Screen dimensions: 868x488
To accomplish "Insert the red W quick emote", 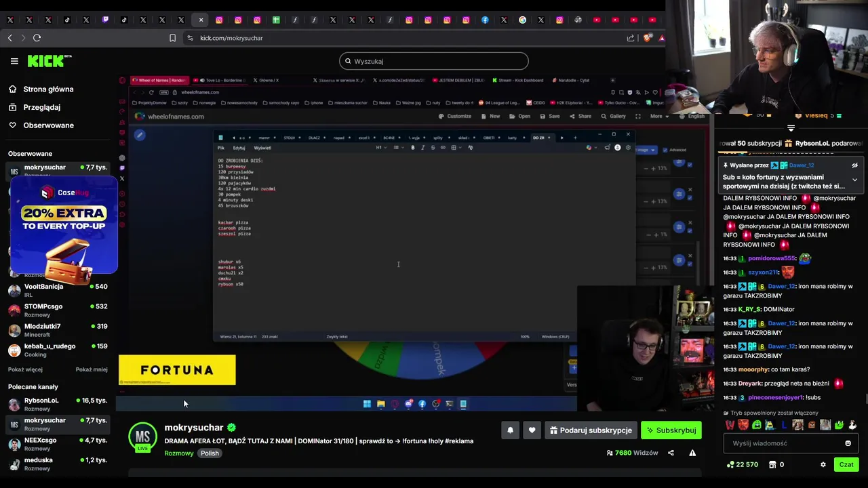I will (730, 425).
